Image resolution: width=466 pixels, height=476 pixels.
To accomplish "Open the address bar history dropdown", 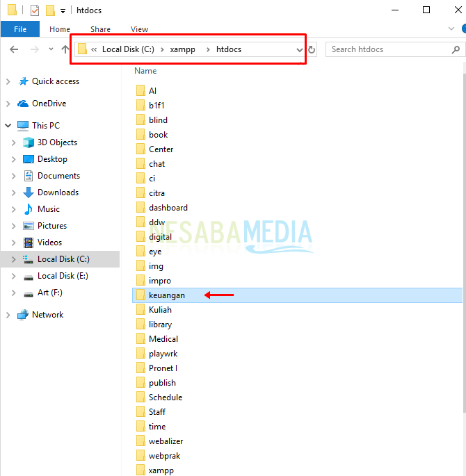I will (300, 50).
